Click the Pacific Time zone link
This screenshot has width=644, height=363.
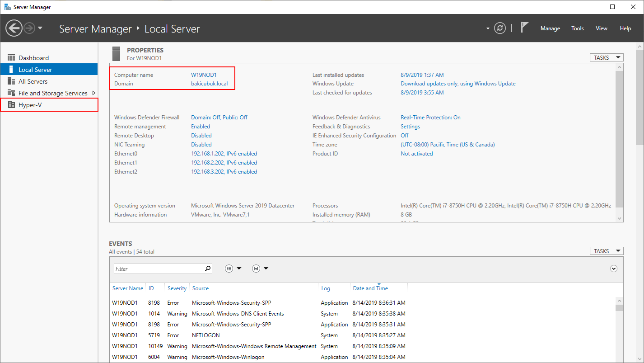coord(448,145)
